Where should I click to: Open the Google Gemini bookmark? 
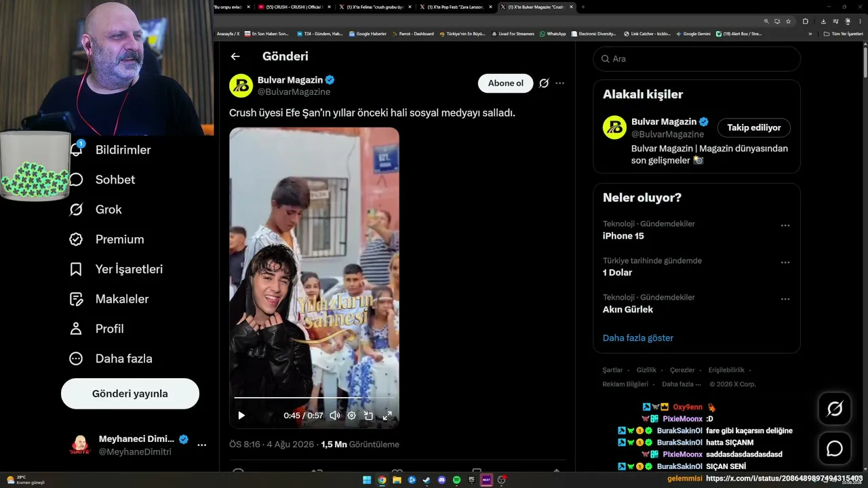(x=693, y=33)
